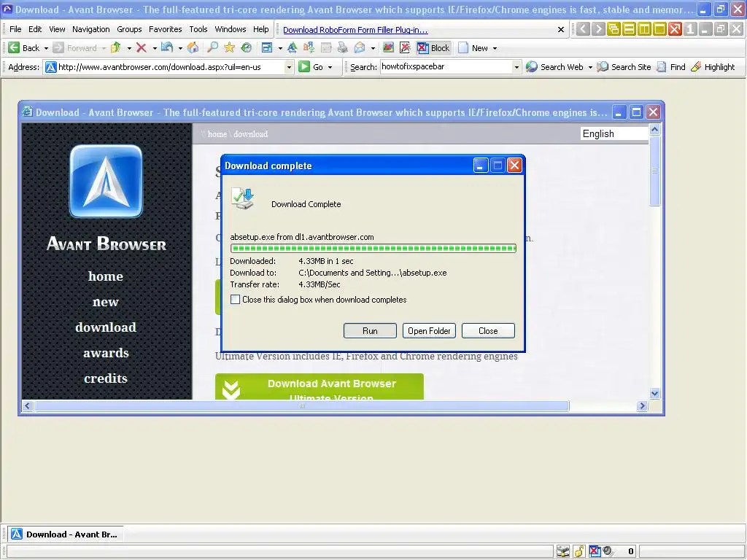Click the green download progress bar
The image size is (747, 560).
pyautogui.click(x=373, y=248)
